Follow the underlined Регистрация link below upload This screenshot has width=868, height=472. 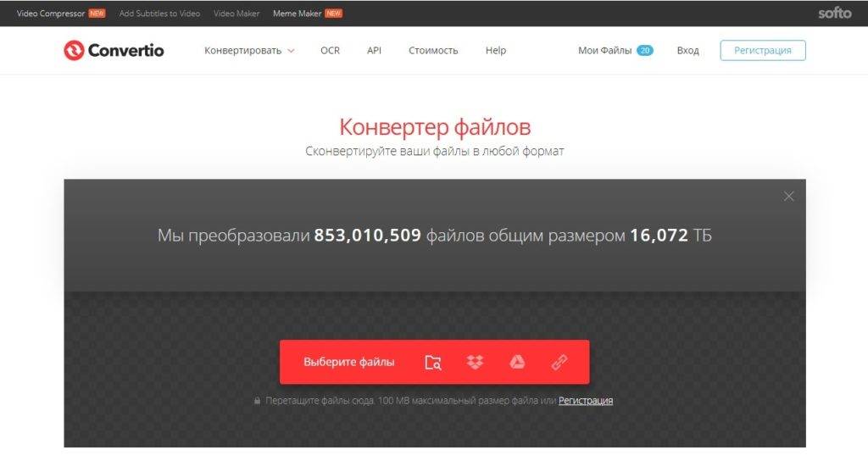tap(586, 400)
